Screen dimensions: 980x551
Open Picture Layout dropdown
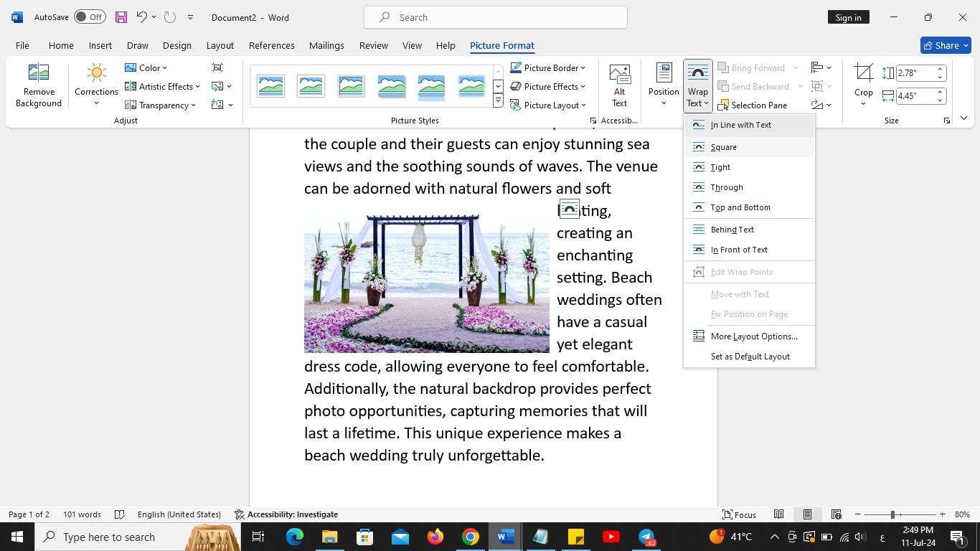pos(548,105)
